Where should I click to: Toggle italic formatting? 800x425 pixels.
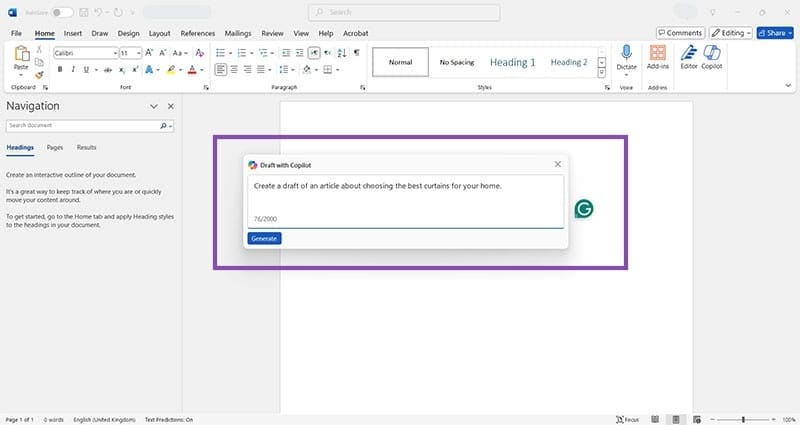[x=73, y=70]
